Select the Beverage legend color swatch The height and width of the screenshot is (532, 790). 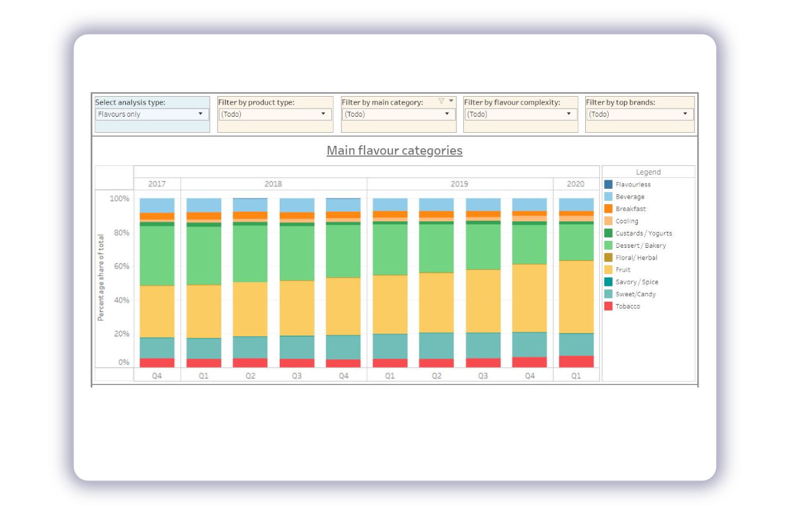tap(609, 197)
